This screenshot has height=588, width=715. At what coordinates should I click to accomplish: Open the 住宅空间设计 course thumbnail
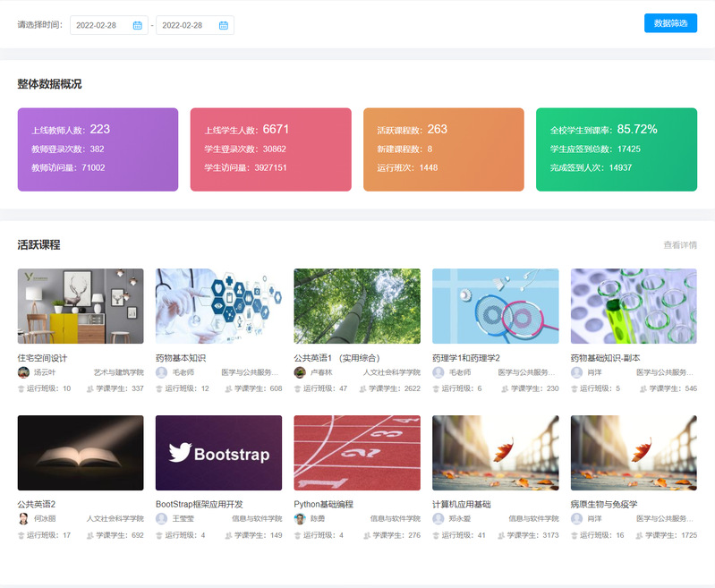coord(81,306)
